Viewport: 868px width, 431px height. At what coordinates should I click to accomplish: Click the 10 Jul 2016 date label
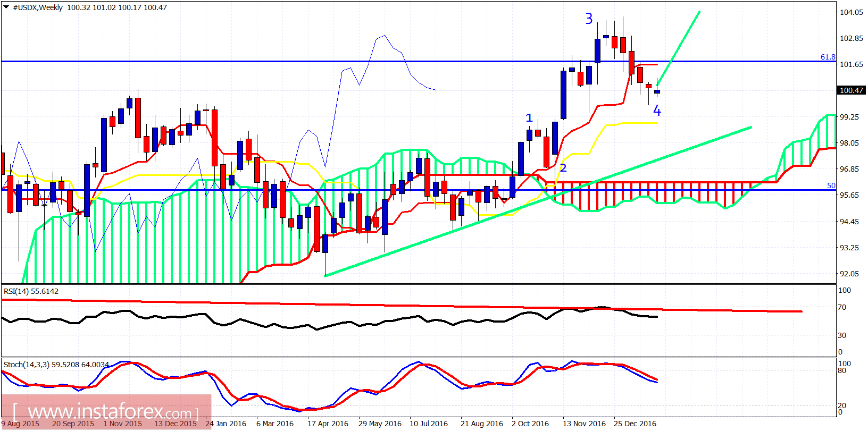tap(429, 424)
